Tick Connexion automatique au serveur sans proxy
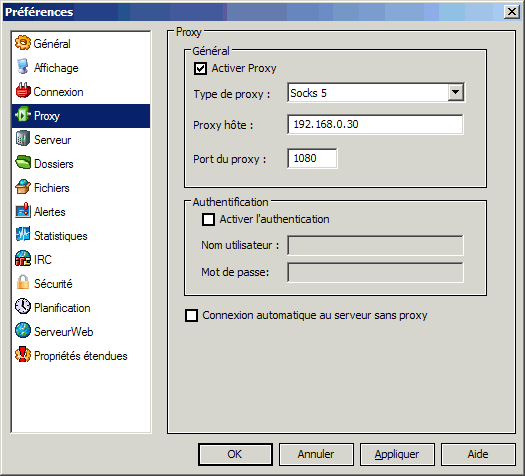 (191, 316)
